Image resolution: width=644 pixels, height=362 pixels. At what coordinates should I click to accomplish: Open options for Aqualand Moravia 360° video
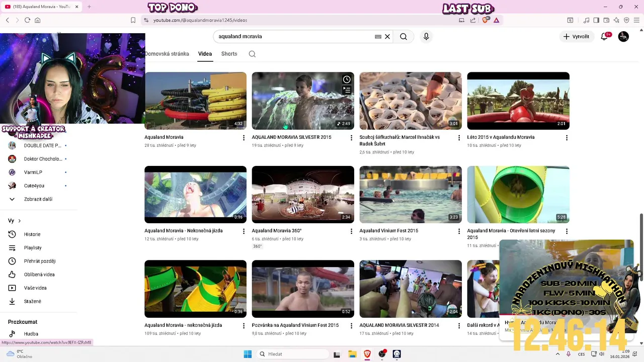[351, 231]
